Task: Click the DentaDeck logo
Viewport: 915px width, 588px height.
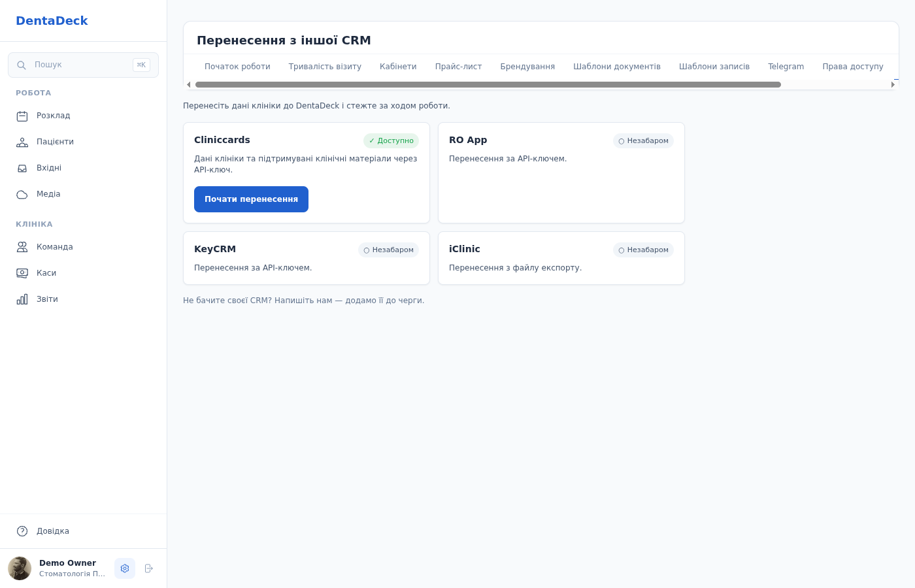Action: [52, 21]
